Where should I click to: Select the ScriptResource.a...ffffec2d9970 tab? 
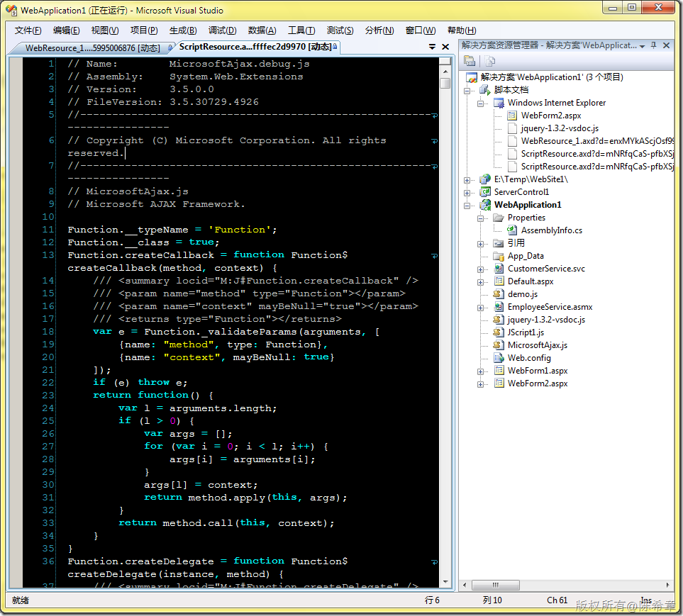(x=257, y=47)
